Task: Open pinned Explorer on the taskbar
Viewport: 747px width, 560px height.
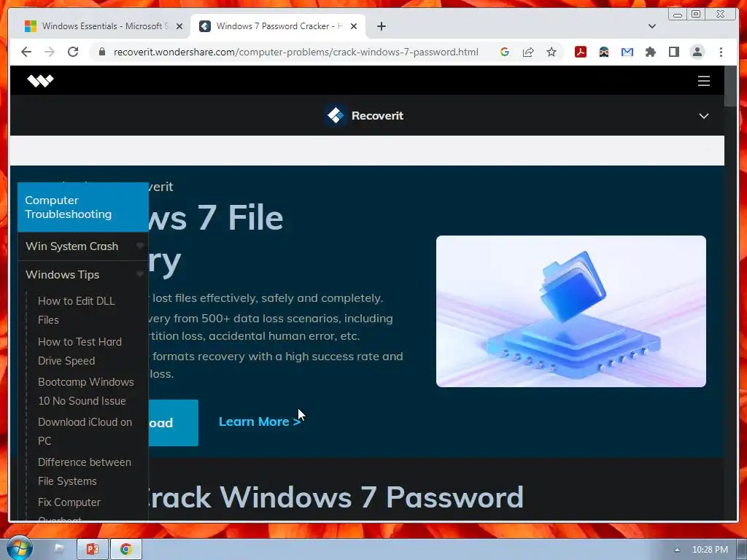Action: (58, 548)
